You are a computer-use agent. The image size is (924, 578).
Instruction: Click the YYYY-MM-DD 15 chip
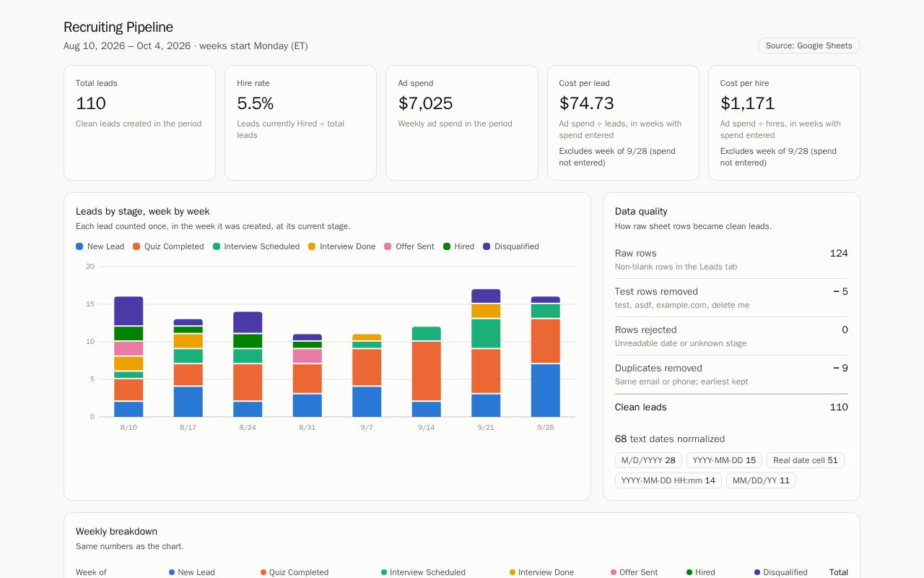pyautogui.click(x=724, y=460)
